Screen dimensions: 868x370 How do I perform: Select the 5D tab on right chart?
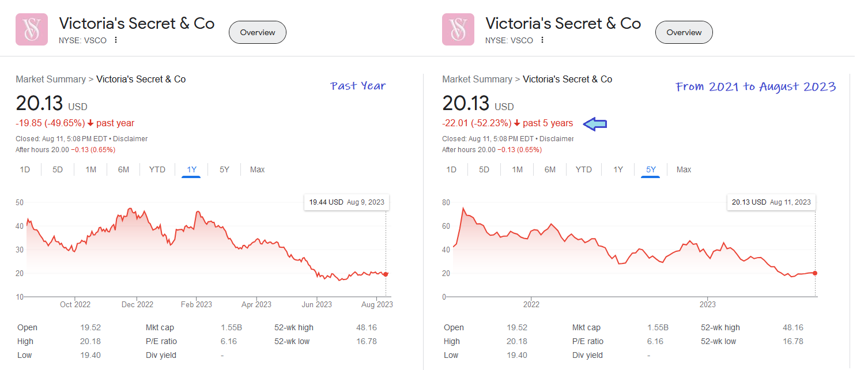click(484, 169)
